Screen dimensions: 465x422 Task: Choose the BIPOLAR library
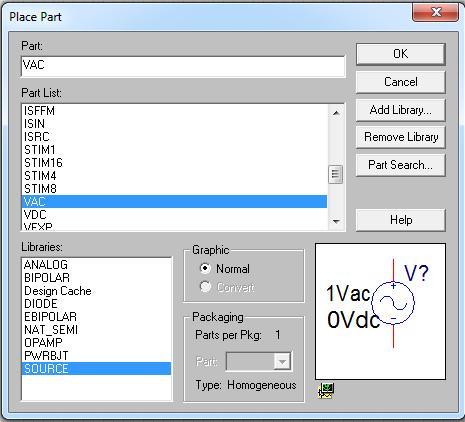tap(96, 278)
